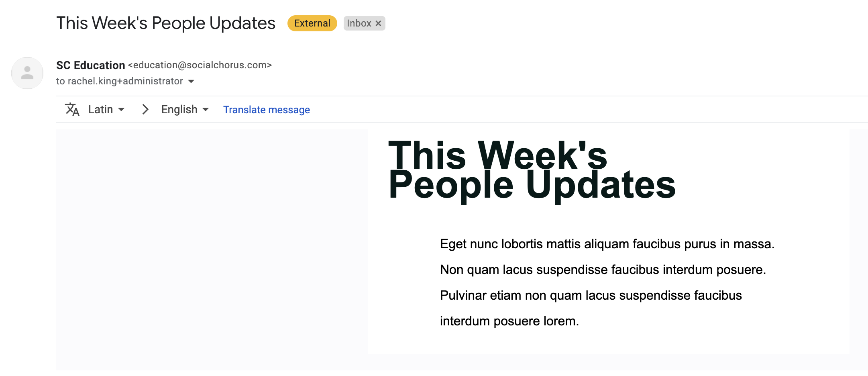Click the line Non quam lacus suspendisse
Viewport: 868px width, 376px height.
click(x=603, y=270)
